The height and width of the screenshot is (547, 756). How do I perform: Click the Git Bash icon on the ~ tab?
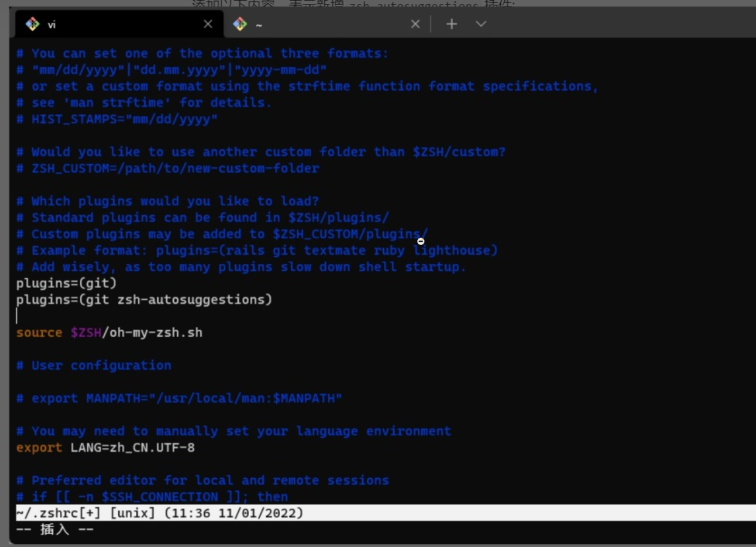(x=240, y=24)
